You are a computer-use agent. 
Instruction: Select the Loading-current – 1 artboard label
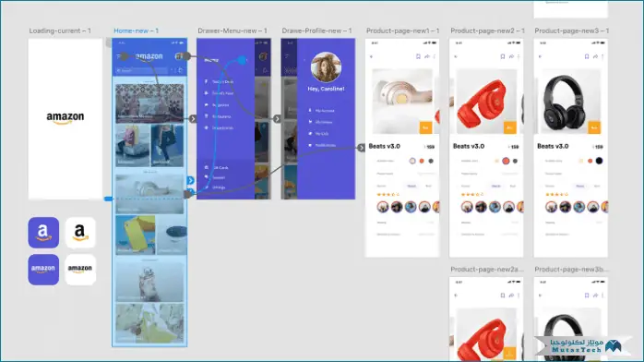60,30
